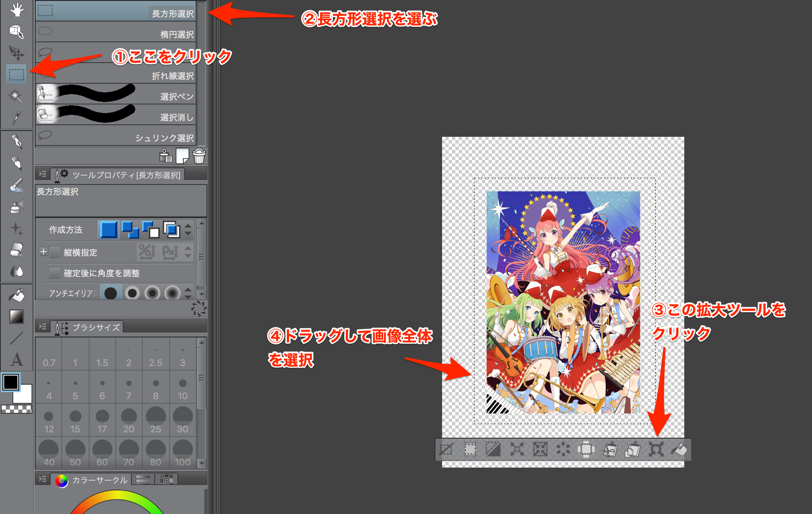812x514 pixels.
Task: Switch to the カラーサークル tab
Action: [x=91, y=480]
